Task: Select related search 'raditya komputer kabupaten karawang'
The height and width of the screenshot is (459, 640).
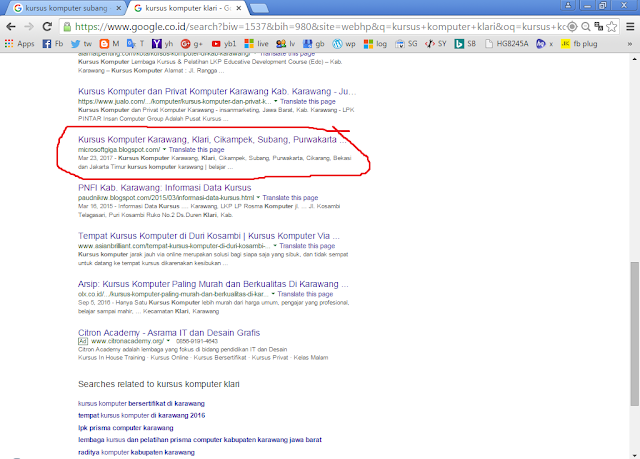Action: (136, 452)
